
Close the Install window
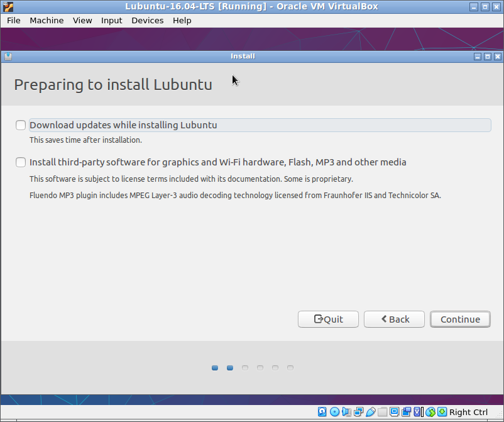pos(498,57)
